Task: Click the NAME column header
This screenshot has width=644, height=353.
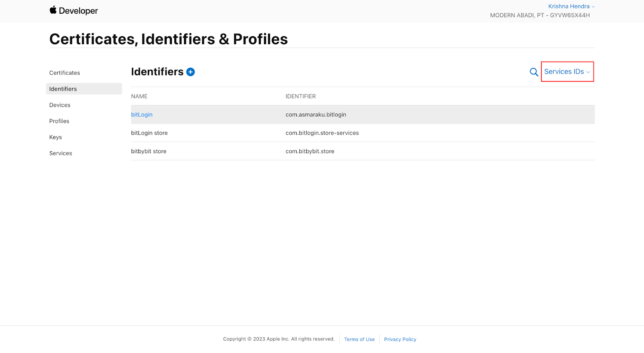Action: (139, 96)
